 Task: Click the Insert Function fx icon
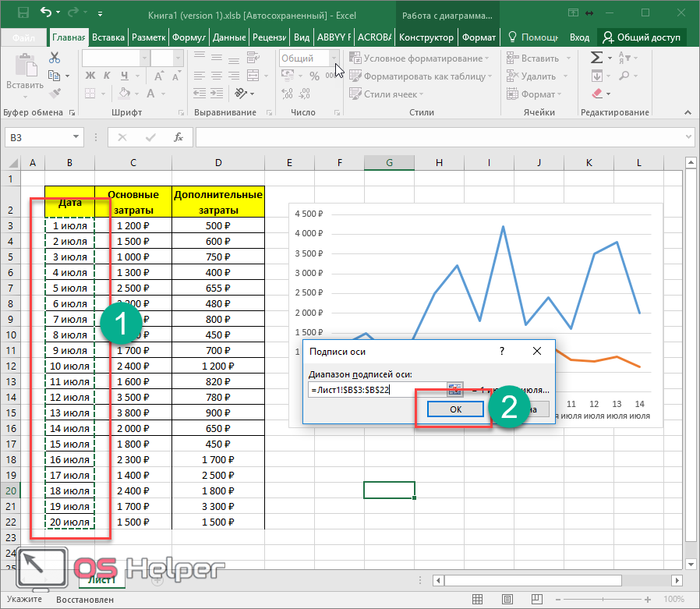coord(179,137)
